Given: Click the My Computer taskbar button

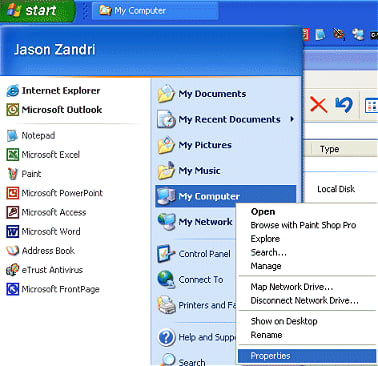Looking at the screenshot, I should [155, 11].
